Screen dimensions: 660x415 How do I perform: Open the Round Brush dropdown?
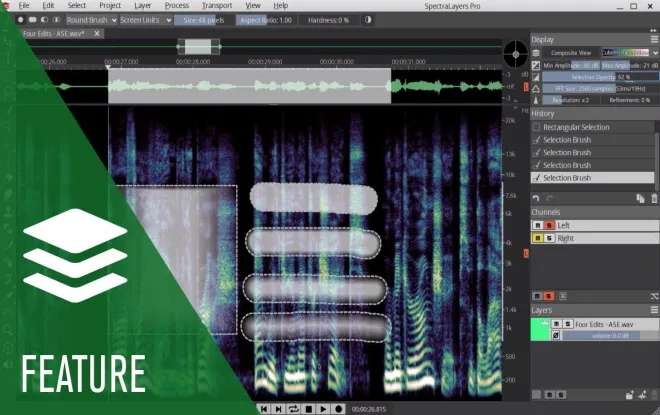tap(91, 20)
